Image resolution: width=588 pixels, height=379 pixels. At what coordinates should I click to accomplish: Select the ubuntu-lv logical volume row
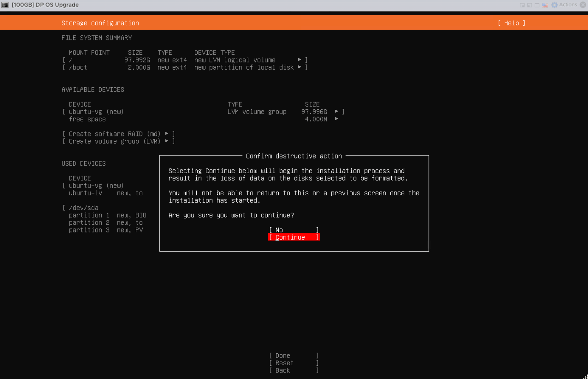106,193
